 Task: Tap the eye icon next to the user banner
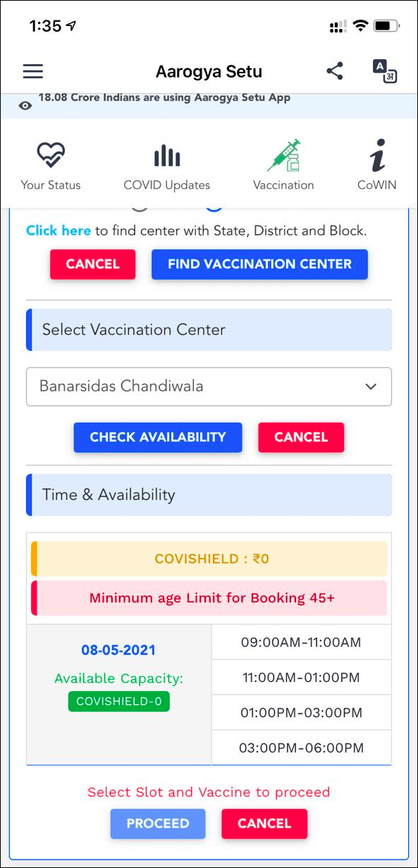pos(25,104)
